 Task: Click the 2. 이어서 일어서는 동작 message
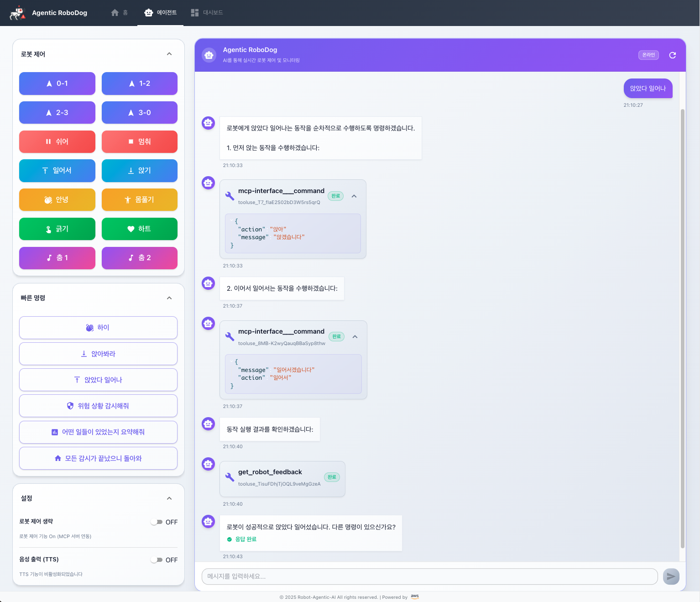point(282,288)
